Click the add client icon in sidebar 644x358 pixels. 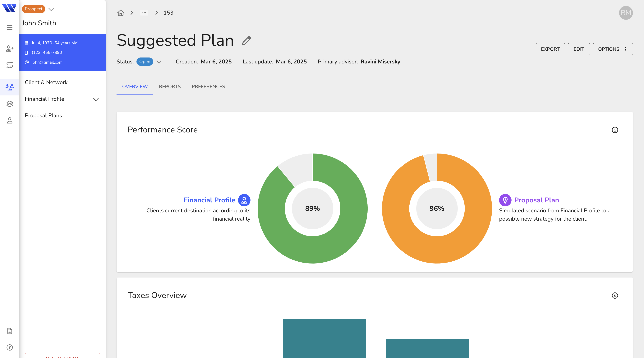click(x=10, y=48)
